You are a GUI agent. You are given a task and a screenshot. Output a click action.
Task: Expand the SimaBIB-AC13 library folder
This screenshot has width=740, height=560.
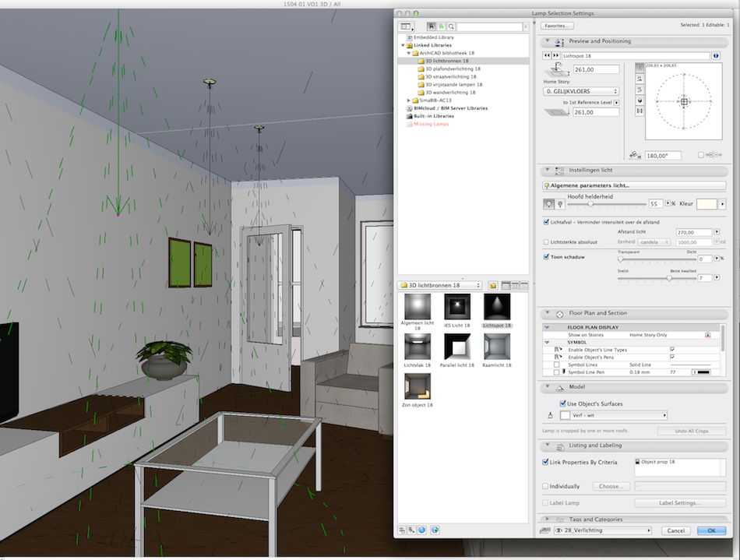(409, 100)
